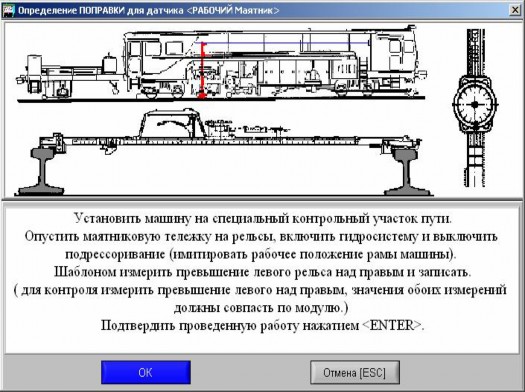Click the line 'должны совпасть по модулю.)'
525x392 pixels.
pyautogui.click(x=261, y=307)
